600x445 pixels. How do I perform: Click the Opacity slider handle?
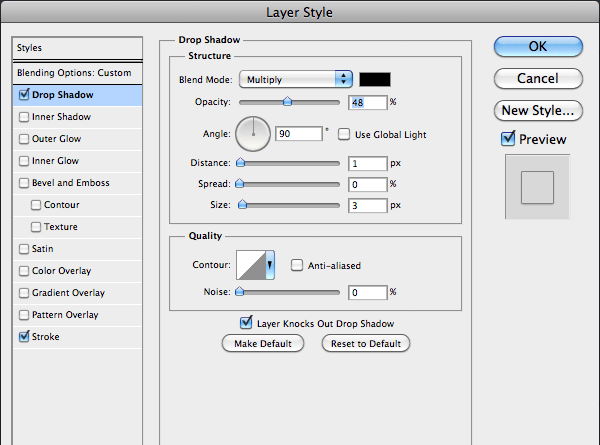287,102
